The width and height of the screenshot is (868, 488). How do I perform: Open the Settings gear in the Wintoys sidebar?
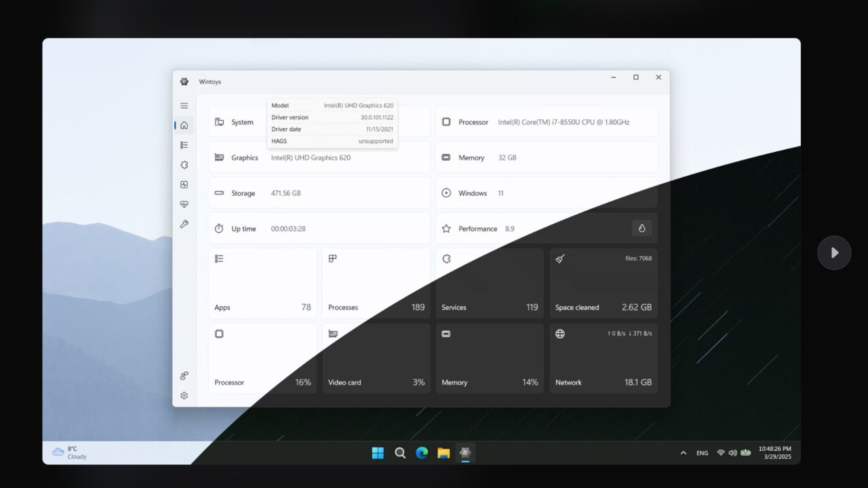coord(184,395)
